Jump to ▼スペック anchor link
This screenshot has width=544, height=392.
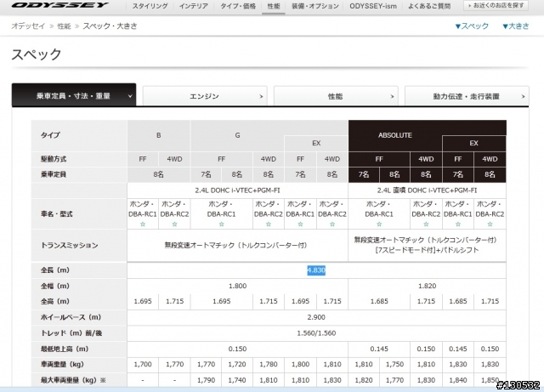[472, 26]
